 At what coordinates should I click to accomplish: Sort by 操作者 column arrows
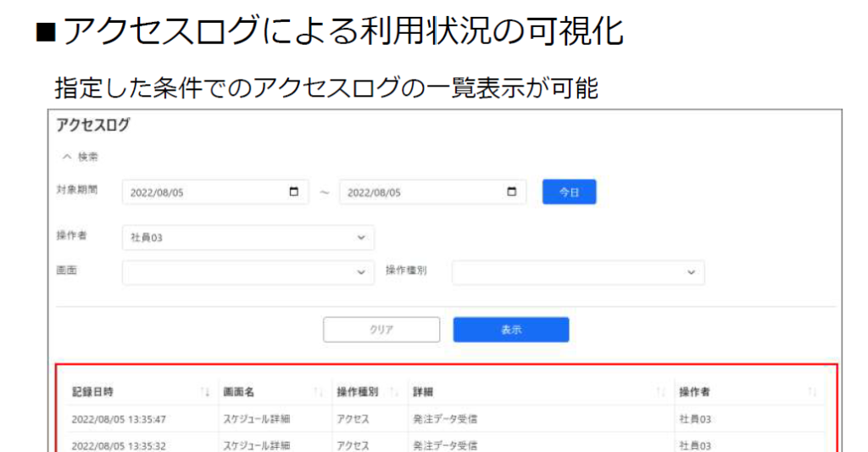[x=812, y=392]
